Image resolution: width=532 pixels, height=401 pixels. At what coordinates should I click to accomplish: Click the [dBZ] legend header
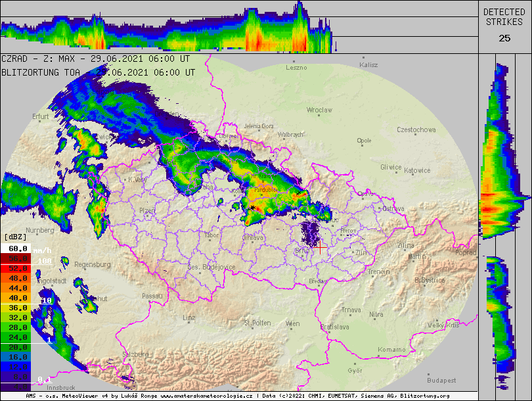tap(15, 237)
